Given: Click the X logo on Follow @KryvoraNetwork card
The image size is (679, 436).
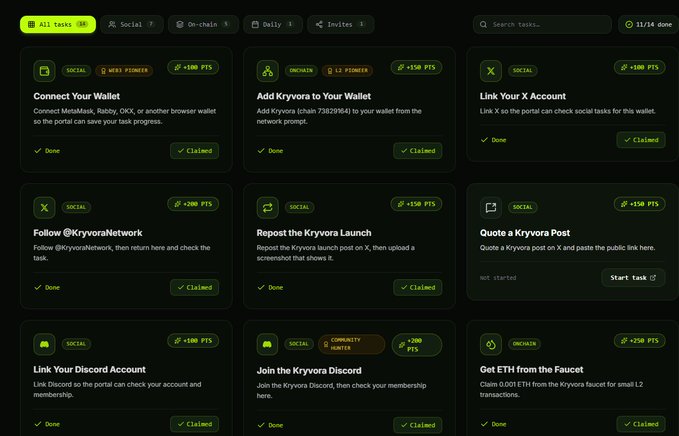Looking at the screenshot, I should click(45, 208).
